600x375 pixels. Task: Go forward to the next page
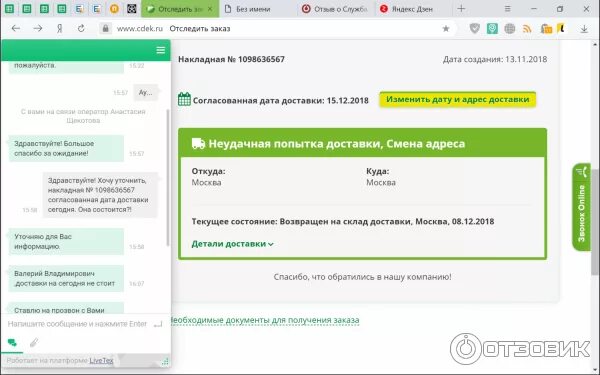pyautogui.click(x=38, y=28)
